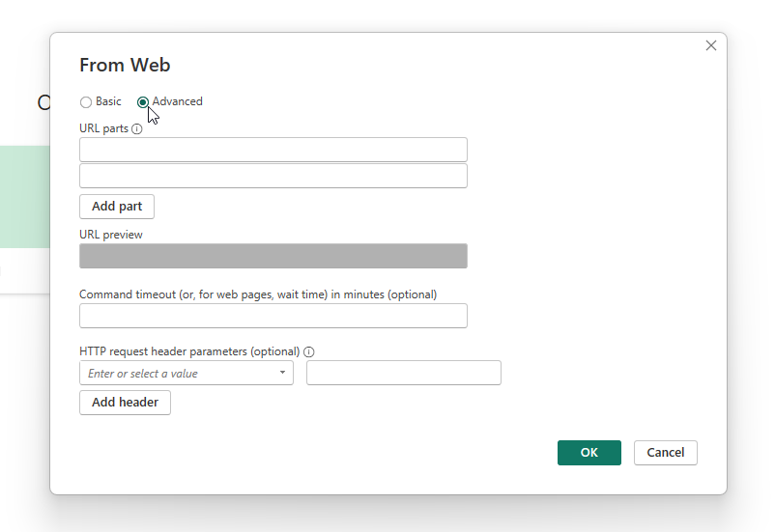
Task: Click the URL parts info icon
Action: click(x=137, y=129)
